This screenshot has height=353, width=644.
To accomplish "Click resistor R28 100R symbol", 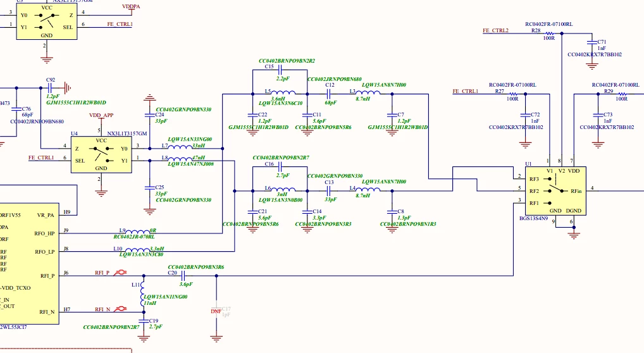I will tap(549, 34).
